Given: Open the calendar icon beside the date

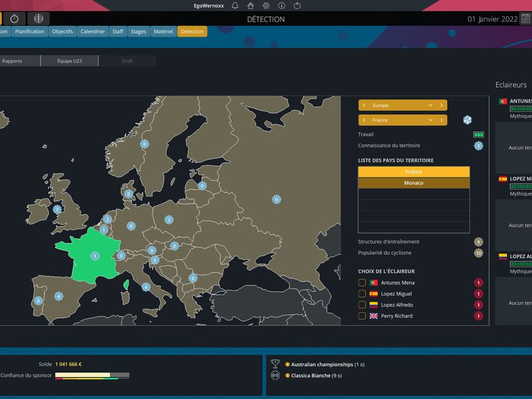Looking at the screenshot, I should pos(525,19).
